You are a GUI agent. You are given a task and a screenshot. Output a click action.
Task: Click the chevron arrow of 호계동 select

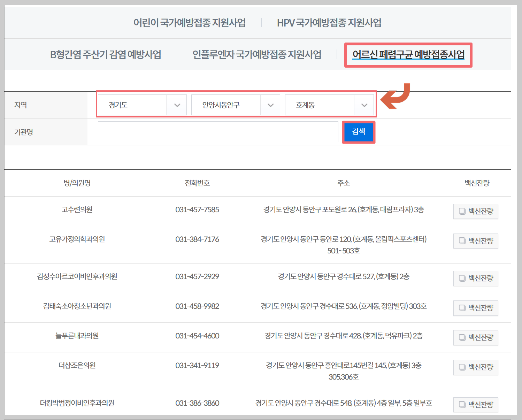364,105
